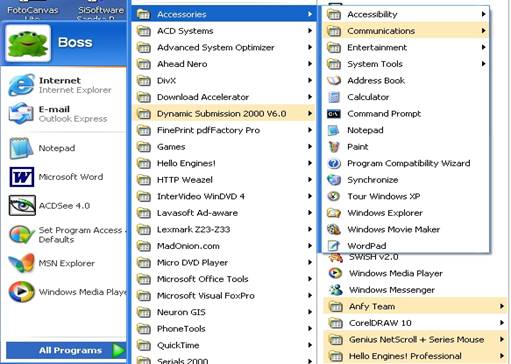511x364 pixels.
Task: Open QuickTime program group
Action: [x=224, y=345]
